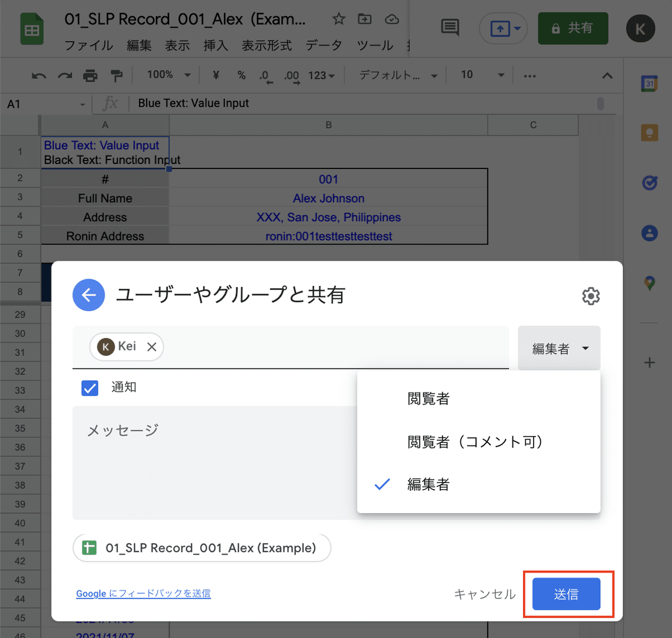
Task: Open the A1 name box dropdown
Action: (x=82, y=104)
